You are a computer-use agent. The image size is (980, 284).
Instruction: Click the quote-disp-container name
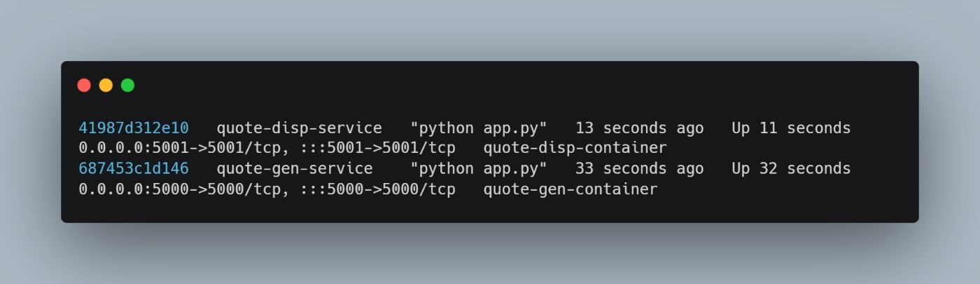click(x=575, y=149)
